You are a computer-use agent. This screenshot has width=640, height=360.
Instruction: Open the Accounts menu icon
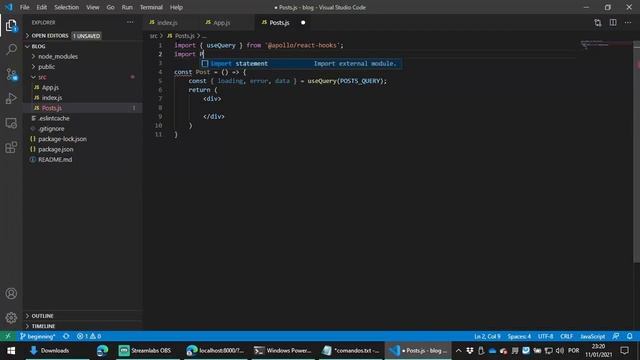[11, 293]
